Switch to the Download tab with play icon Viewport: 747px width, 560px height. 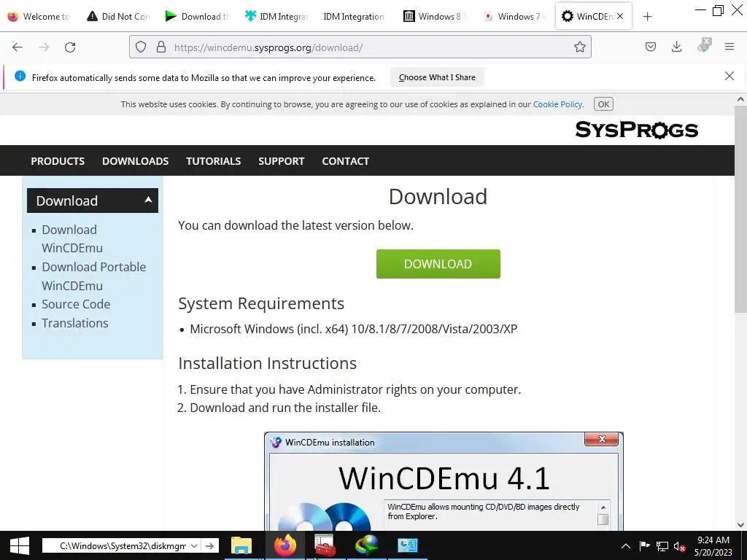[x=197, y=16]
